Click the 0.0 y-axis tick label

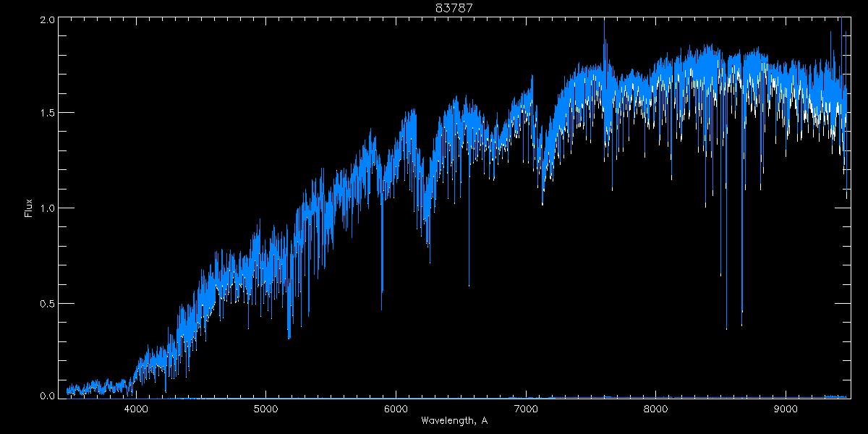point(45,396)
